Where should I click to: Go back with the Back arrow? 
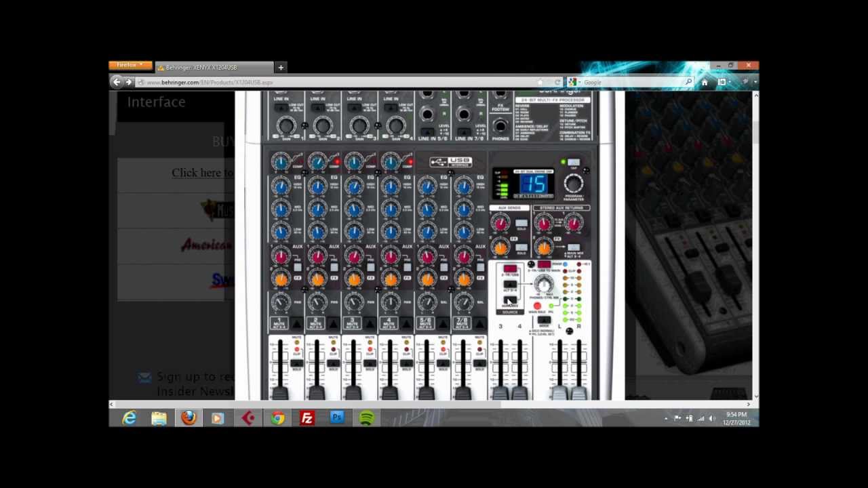pos(117,82)
